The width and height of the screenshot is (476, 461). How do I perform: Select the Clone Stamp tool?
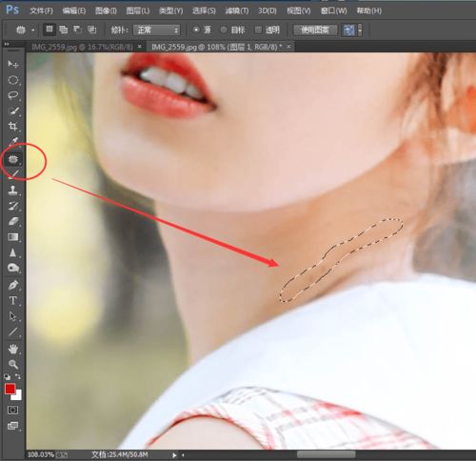click(x=13, y=190)
